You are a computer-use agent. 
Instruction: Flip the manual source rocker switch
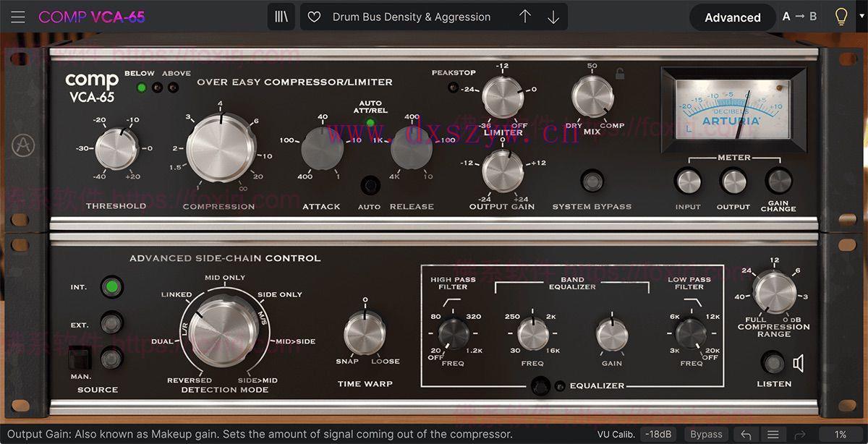[80, 359]
